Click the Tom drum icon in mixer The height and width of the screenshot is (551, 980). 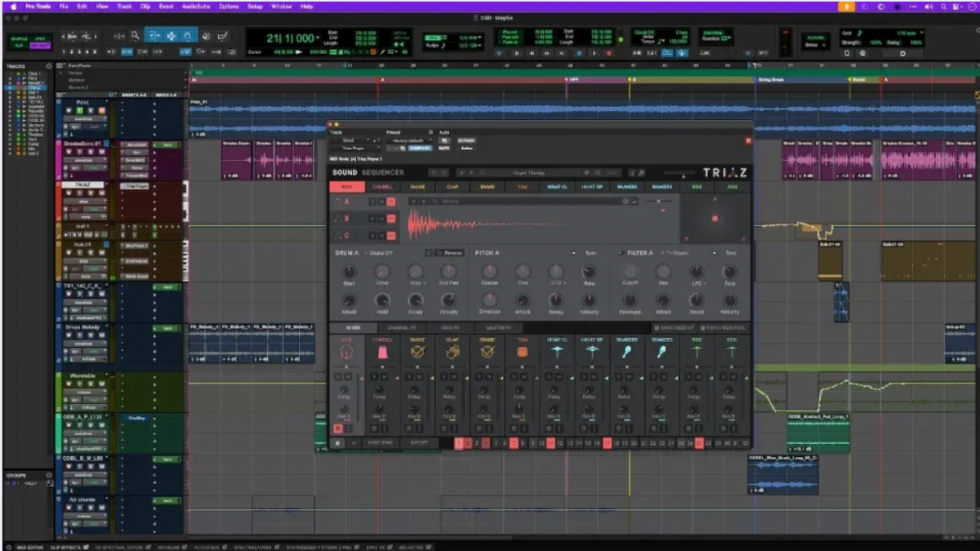(523, 352)
